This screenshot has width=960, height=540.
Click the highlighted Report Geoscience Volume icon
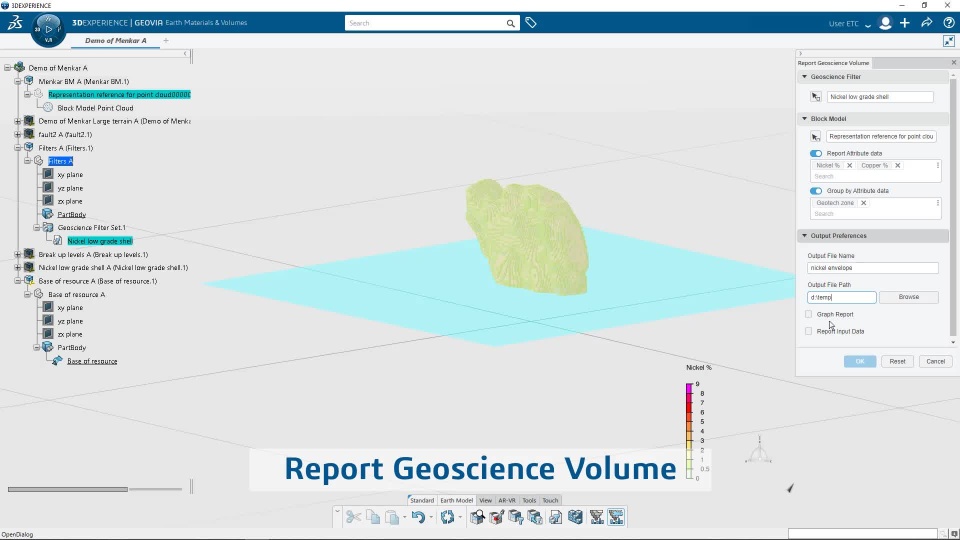[616, 517]
